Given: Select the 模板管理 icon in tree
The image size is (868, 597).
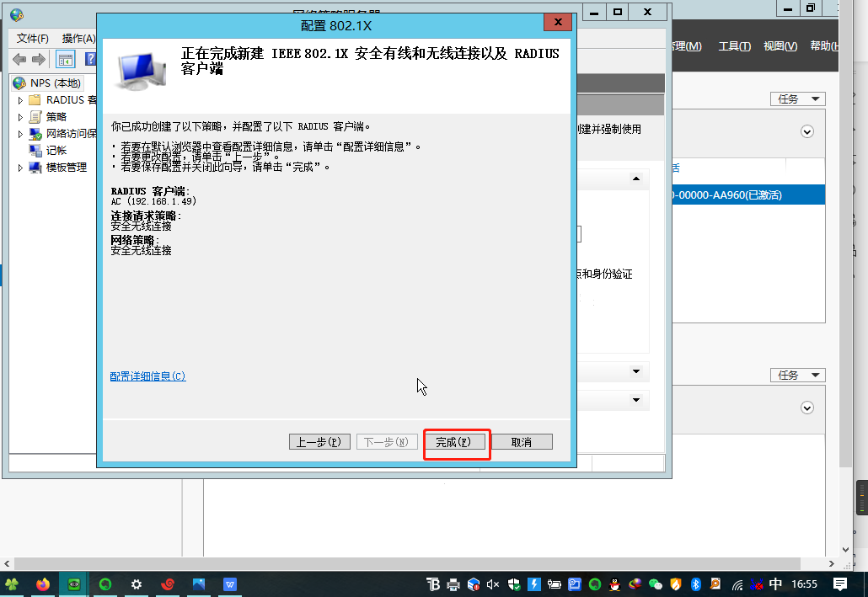Looking at the screenshot, I should coord(35,167).
